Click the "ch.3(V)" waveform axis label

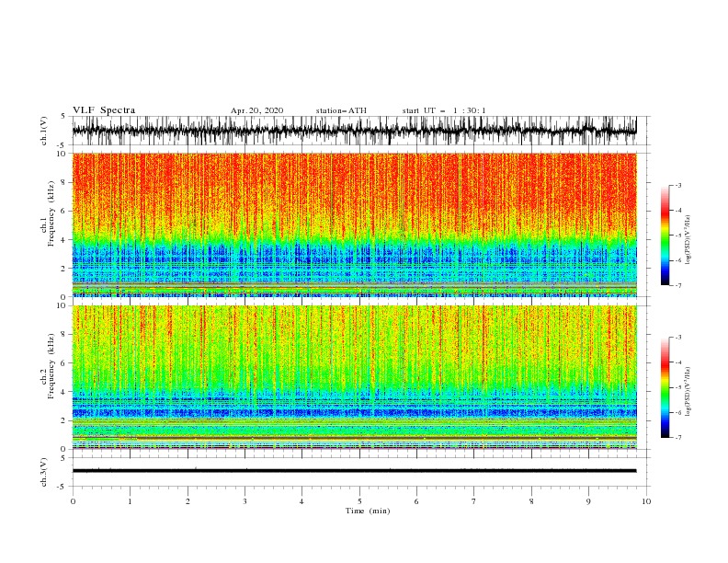[x=44, y=472]
